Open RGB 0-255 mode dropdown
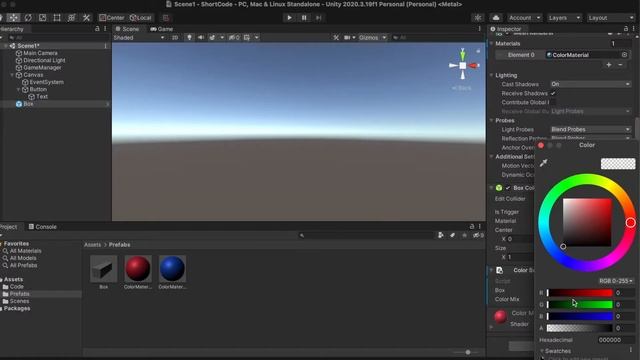640x360 pixels. click(x=616, y=281)
